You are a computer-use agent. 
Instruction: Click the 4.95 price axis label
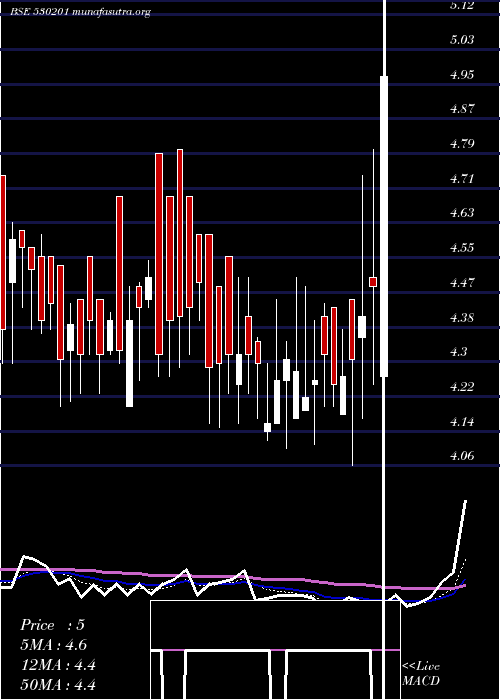[462, 74]
